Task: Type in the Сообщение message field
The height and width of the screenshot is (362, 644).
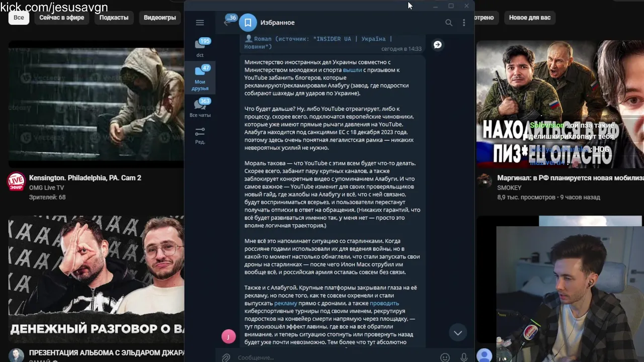Action: click(x=335, y=357)
